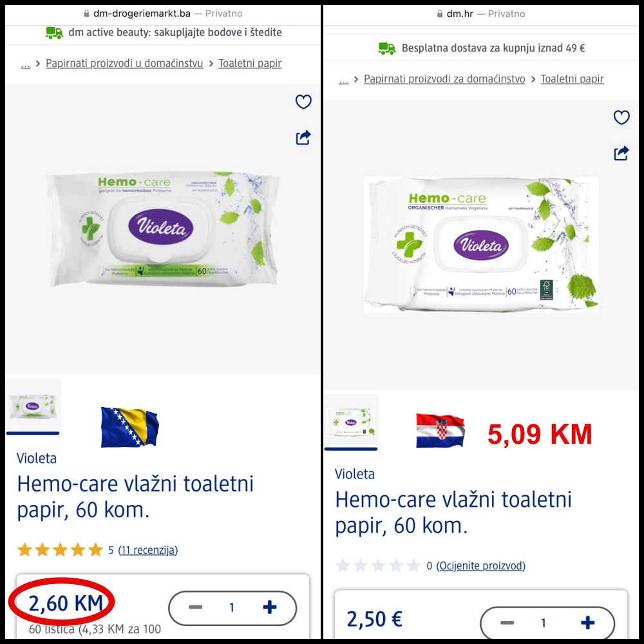
Task: Open 'Toaletni papir' breadcrumb on left page
Action: point(250,63)
